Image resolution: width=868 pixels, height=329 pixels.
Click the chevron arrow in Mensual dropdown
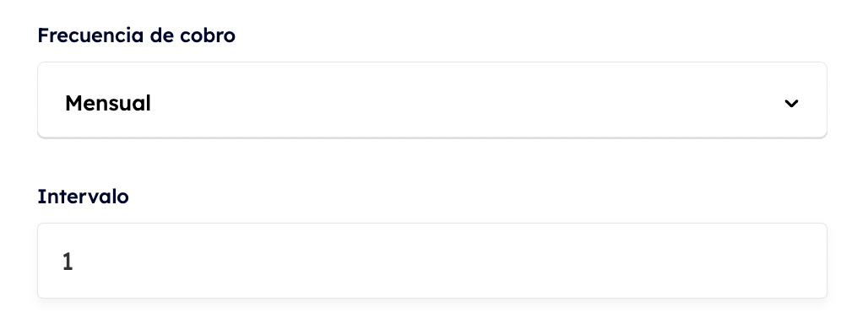point(792,104)
